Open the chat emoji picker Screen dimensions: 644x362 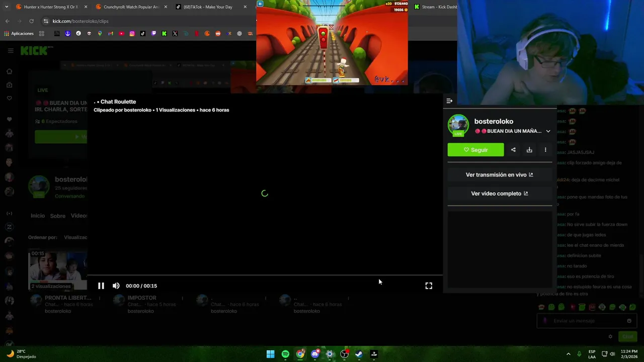(x=629, y=321)
